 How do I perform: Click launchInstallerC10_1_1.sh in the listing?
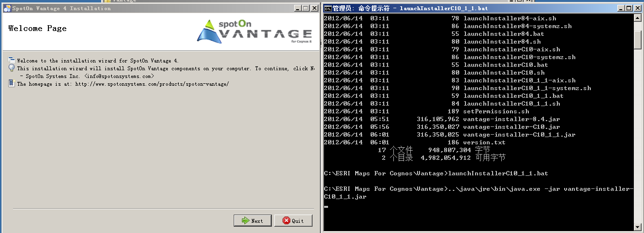point(511,104)
